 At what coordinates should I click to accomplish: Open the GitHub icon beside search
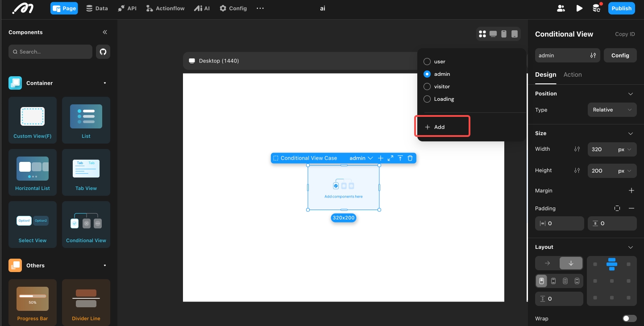tap(103, 52)
